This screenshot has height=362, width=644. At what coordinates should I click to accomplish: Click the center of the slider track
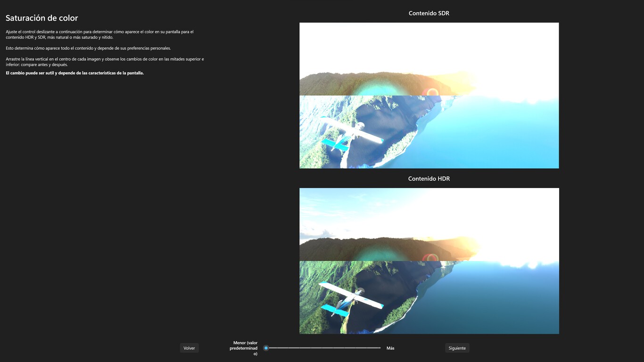tap(323, 348)
